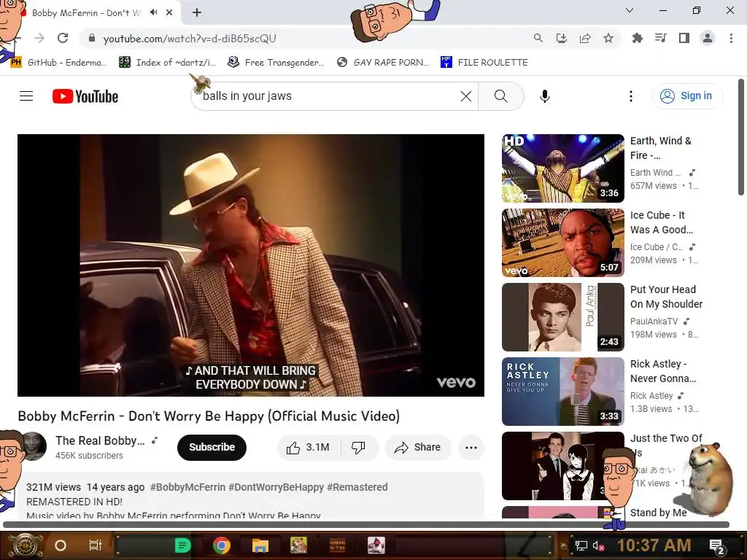Like the video with thumbs up
This screenshot has height=560, width=747.
(x=309, y=447)
